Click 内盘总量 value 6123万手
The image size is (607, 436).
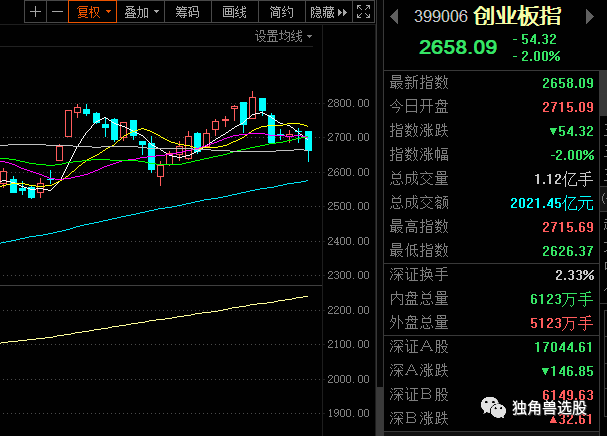pos(561,299)
